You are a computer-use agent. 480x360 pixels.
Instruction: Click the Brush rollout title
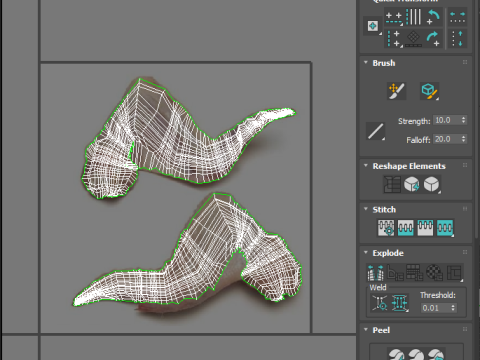click(x=384, y=63)
